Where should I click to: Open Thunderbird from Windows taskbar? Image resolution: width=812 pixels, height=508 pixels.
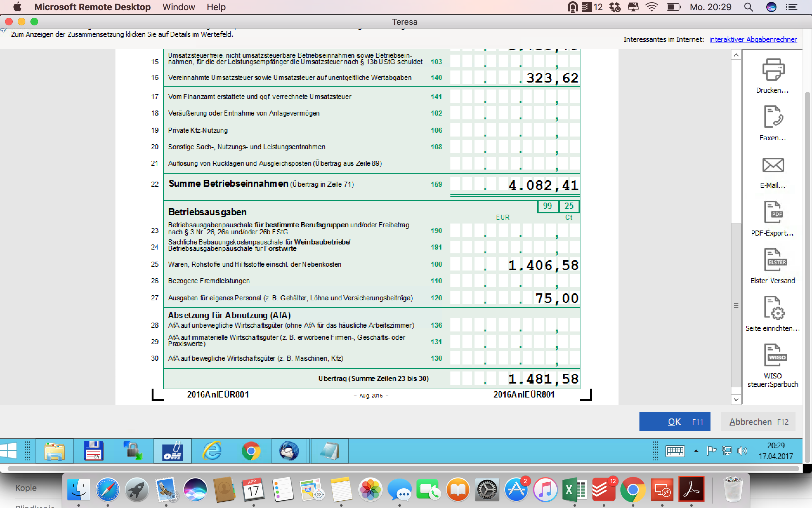(289, 451)
